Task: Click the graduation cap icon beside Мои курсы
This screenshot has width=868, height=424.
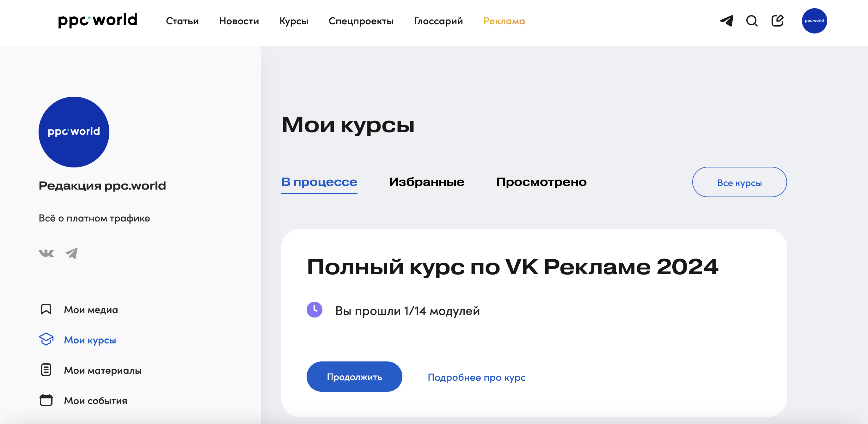Action: click(46, 339)
